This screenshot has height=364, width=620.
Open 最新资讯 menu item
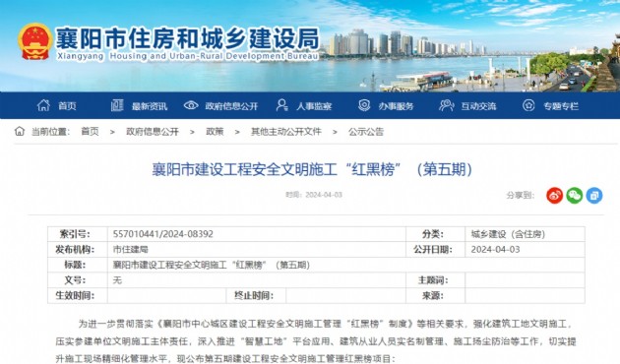150,106
